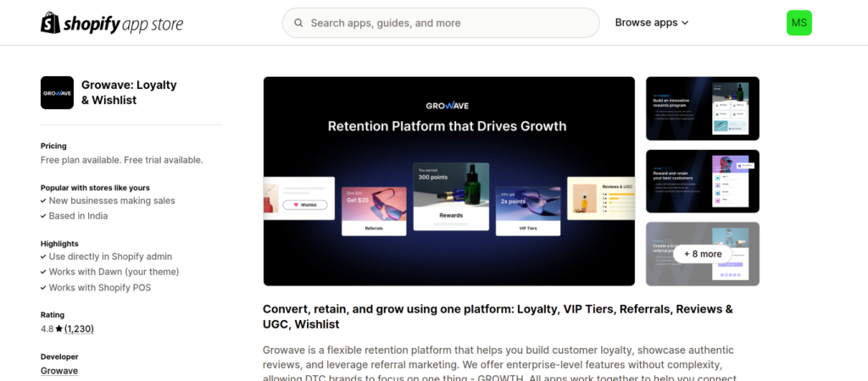Click the Rewards card in hero image

coord(451,196)
